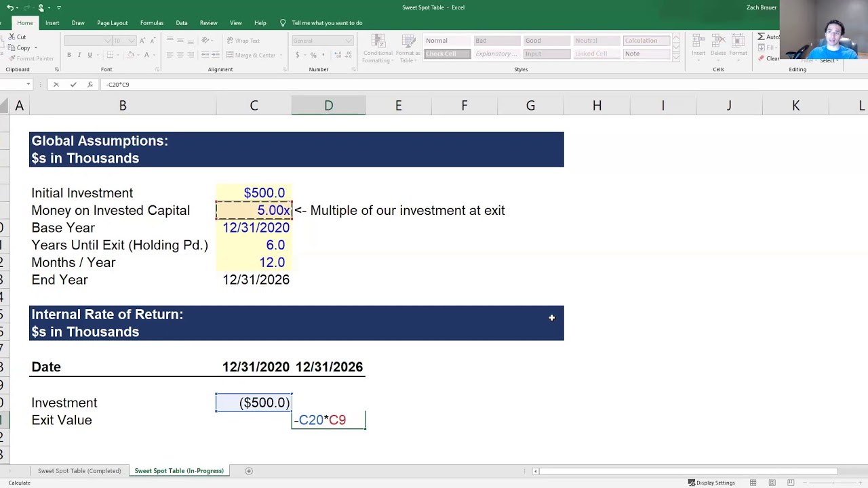Click Display Settings in status bar
Screen dimensions: 868x488
point(711,483)
